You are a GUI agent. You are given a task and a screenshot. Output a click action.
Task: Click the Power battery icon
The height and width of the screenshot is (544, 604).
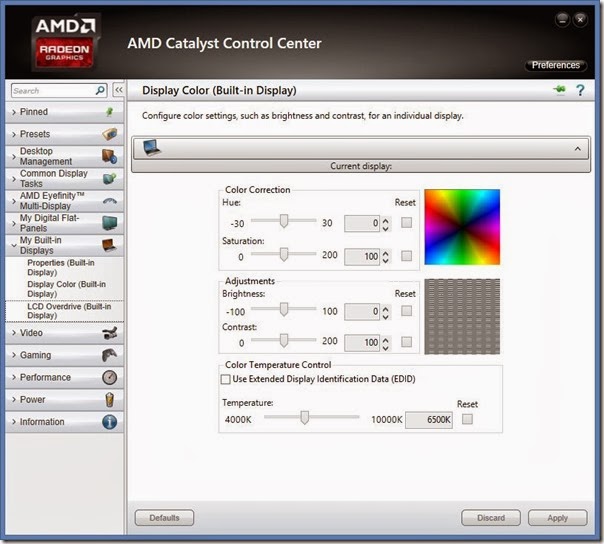click(x=110, y=400)
